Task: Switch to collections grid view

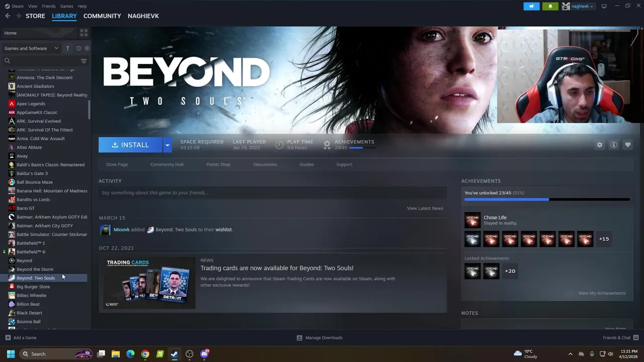Action: coord(84,33)
